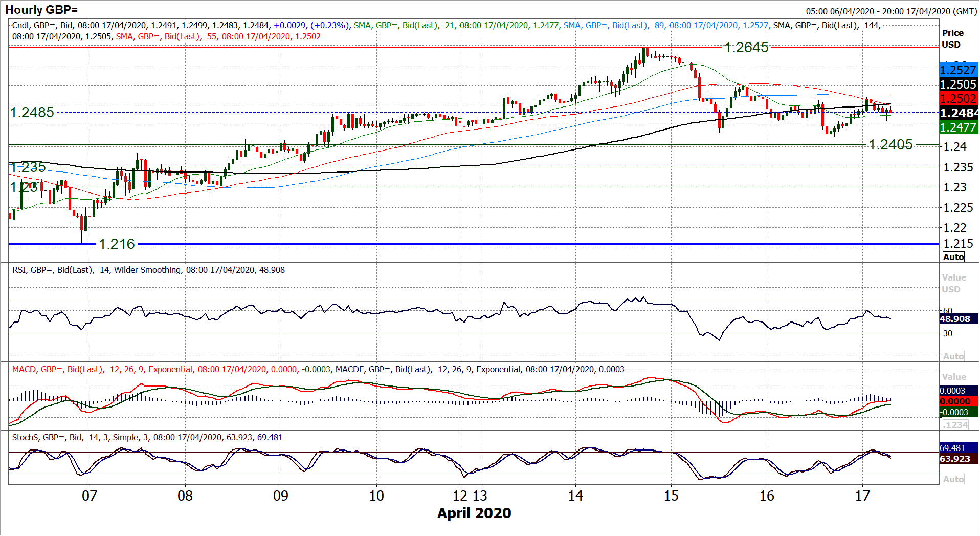Click the 1.2484 current price tag

point(959,113)
